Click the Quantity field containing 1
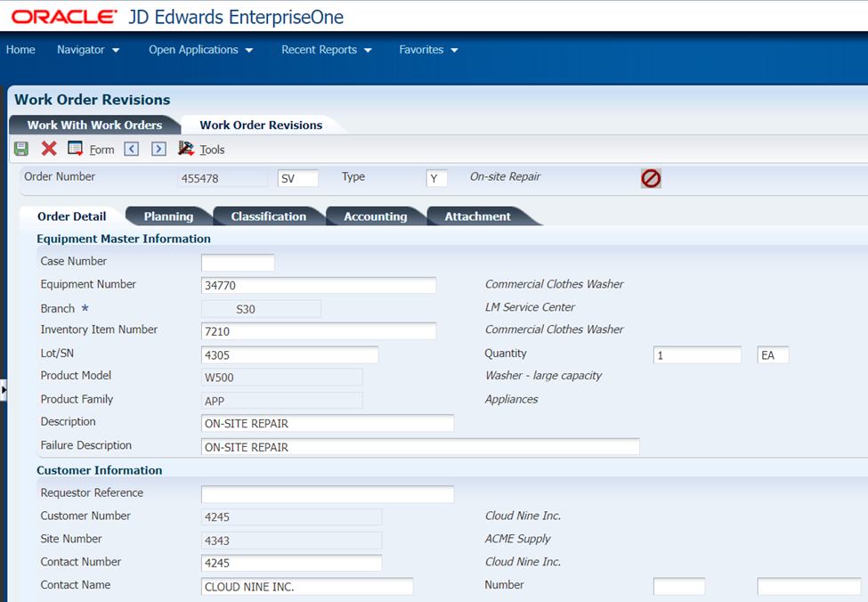Image resolution: width=868 pixels, height=602 pixels. 697,355
